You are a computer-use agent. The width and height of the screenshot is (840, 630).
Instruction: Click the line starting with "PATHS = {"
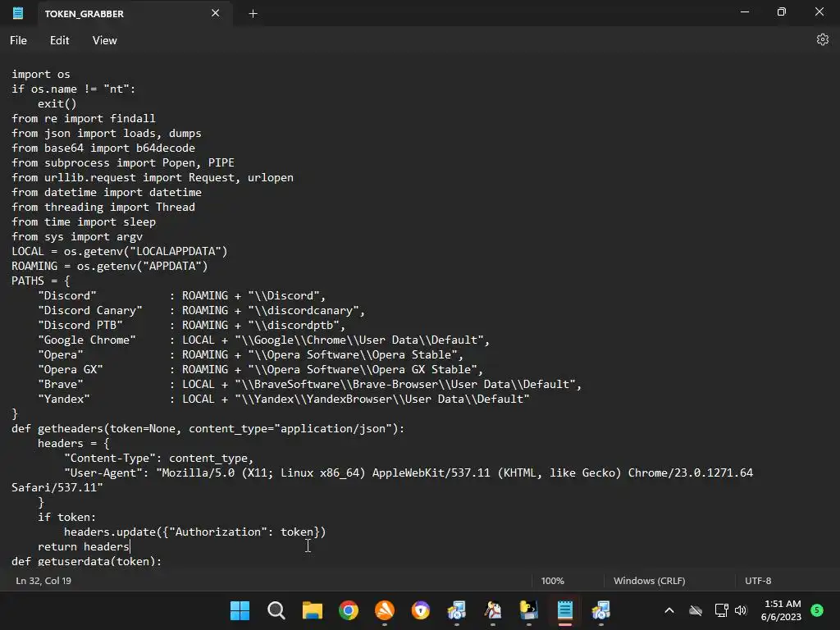[41, 281]
